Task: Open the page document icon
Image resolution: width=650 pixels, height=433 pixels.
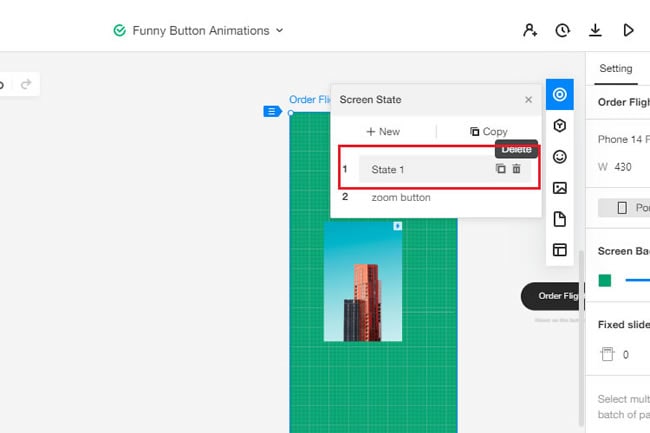Action: (560, 219)
